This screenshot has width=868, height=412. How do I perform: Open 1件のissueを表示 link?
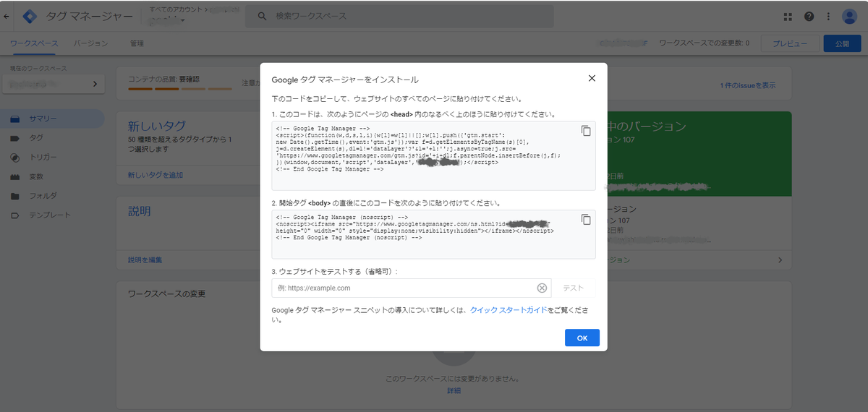(x=748, y=85)
